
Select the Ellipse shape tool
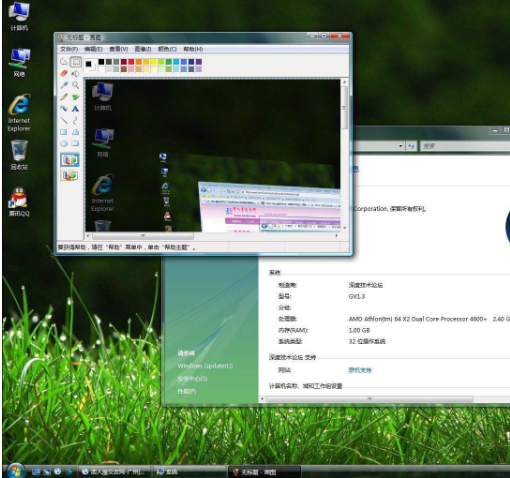(x=64, y=144)
